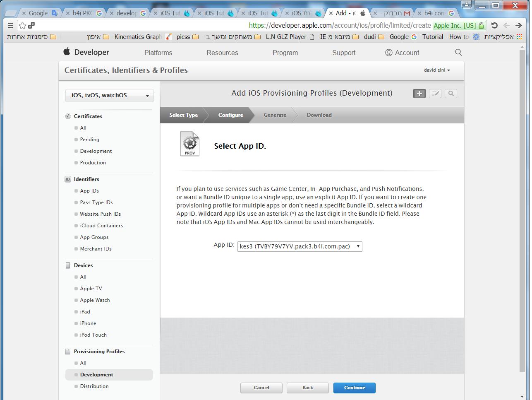The image size is (532, 400).
Task: Open the Resources menu in the header
Action: (x=222, y=53)
